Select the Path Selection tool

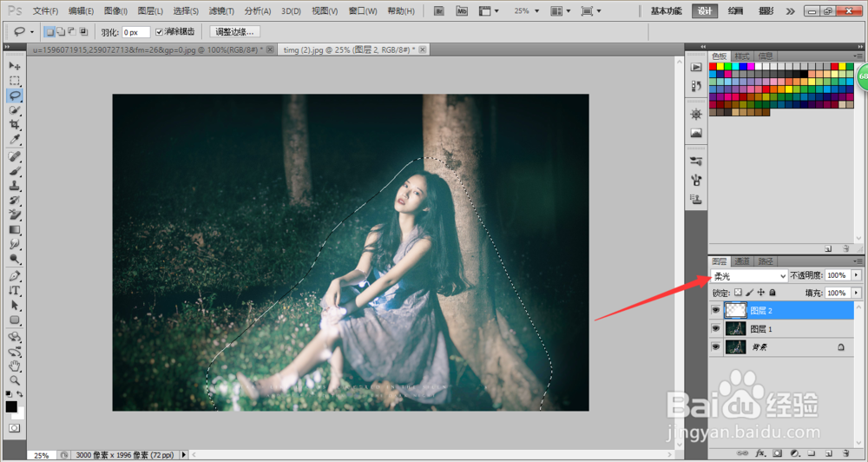tap(15, 305)
